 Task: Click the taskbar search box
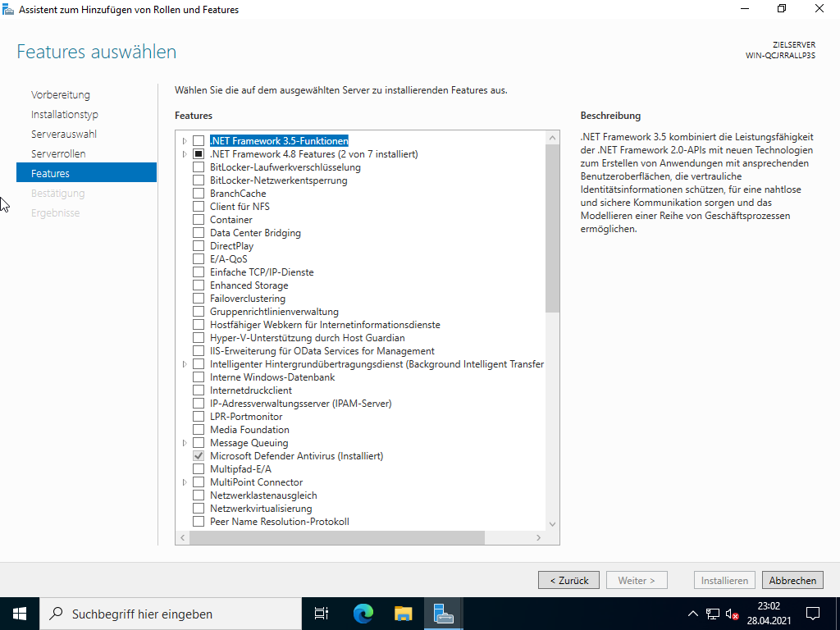pyautogui.click(x=172, y=613)
